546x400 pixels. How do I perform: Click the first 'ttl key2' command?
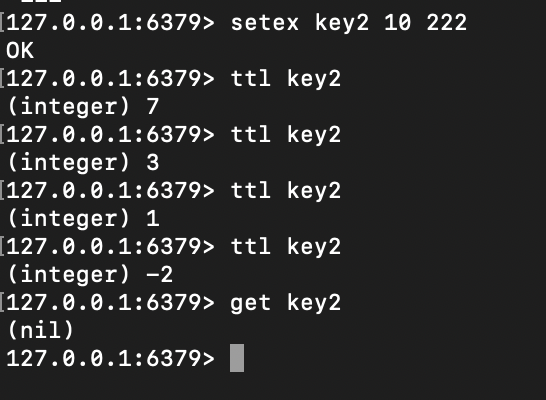pyautogui.click(x=286, y=79)
